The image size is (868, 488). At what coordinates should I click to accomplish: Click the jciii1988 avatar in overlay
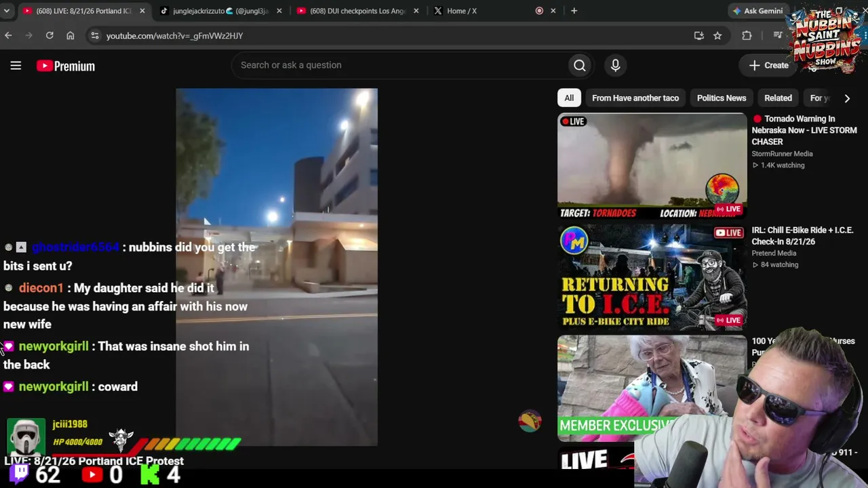tap(26, 436)
